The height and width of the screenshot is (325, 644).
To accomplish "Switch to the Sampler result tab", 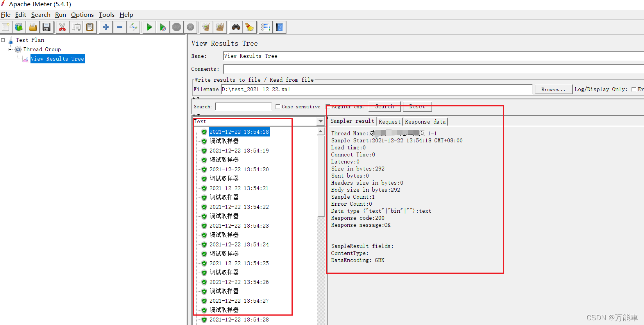I will coord(352,121).
